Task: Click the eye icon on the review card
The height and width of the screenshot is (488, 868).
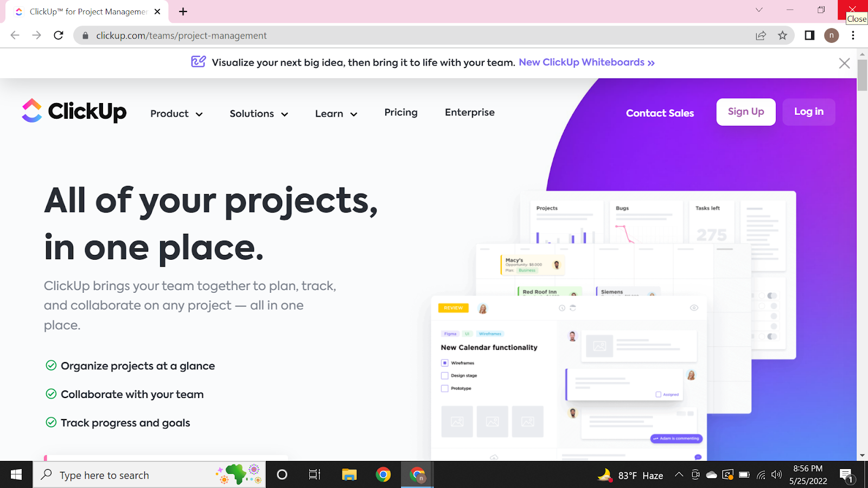Action: pyautogui.click(x=694, y=308)
